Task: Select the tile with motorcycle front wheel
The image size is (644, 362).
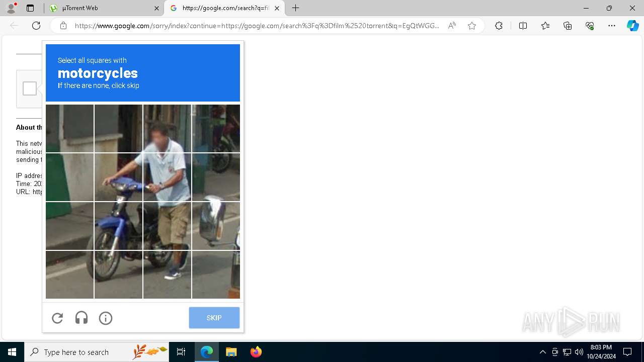Action: pyautogui.click(x=118, y=275)
